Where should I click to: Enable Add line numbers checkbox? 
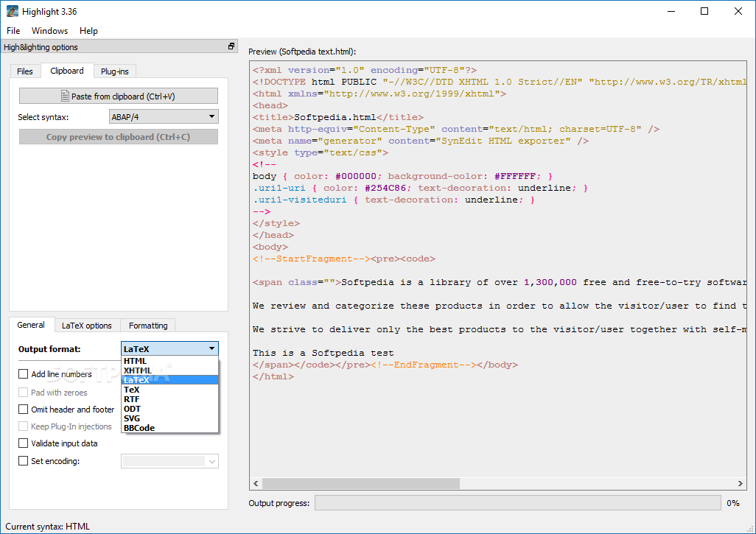point(23,374)
